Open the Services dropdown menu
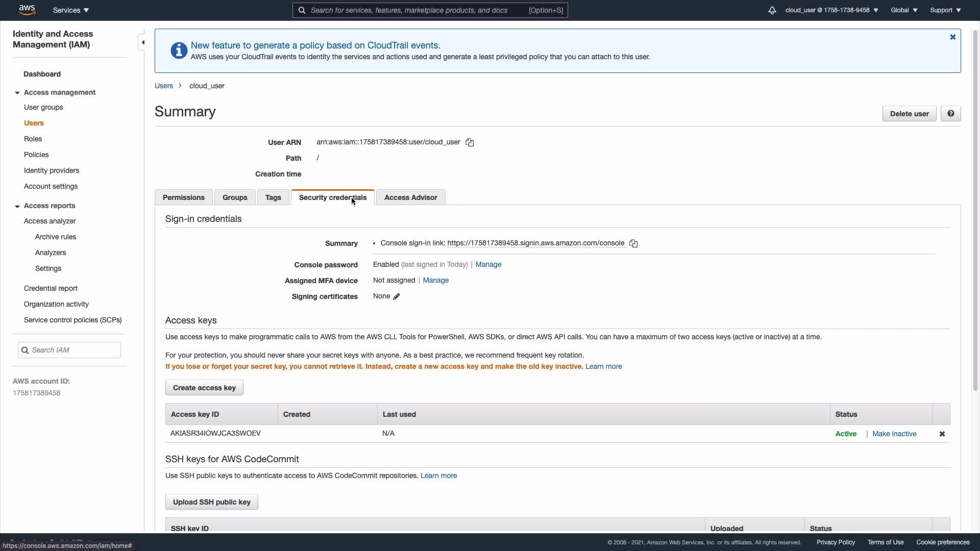980x551 pixels. tap(71, 10)
